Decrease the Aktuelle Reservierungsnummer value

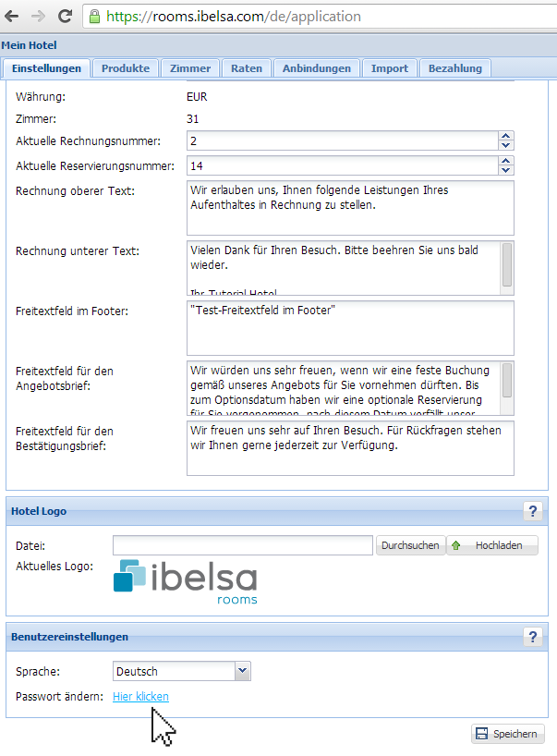pos(505,171)
